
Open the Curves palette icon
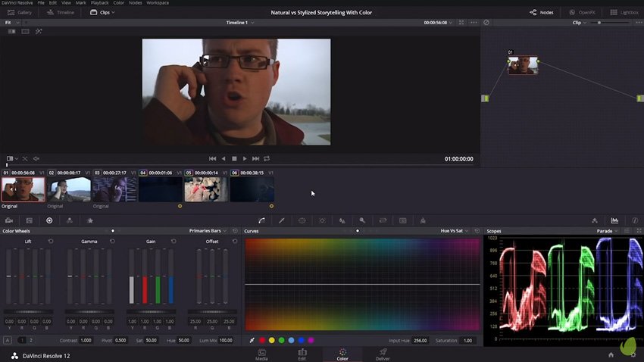[x=261, y=220]
